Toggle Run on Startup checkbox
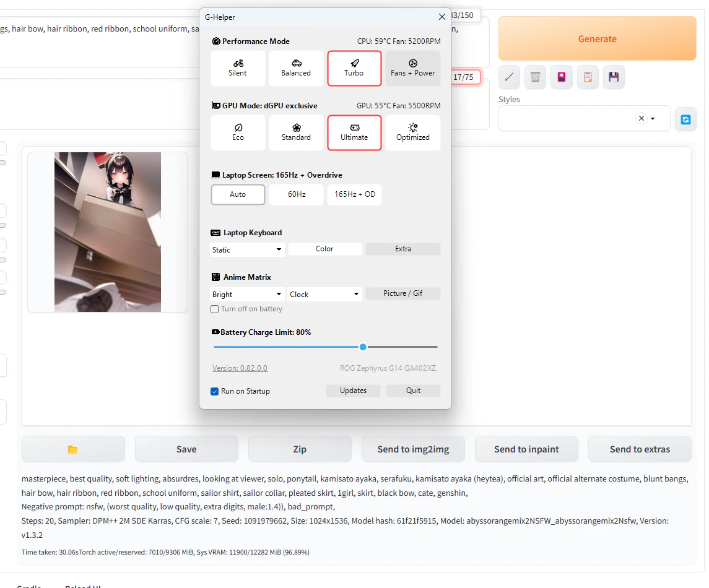The width and height of the screenshot is (709, 588). click(215, 391)
